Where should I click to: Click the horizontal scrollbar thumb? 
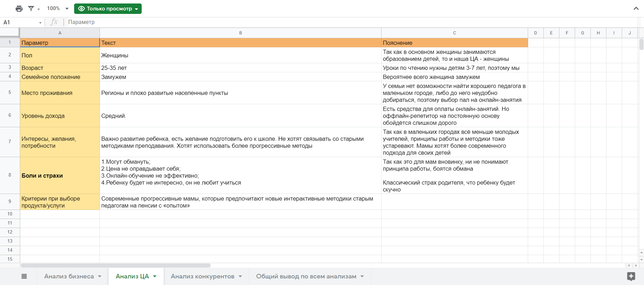pyautogui.click(x=115, y=266)
